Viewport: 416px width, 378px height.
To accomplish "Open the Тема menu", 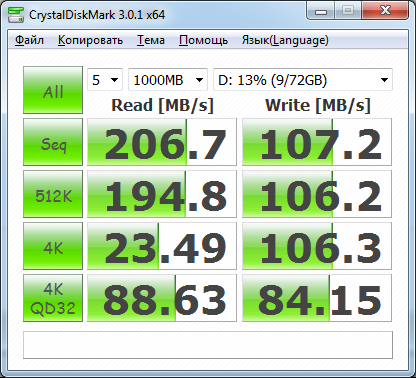I will pos(151,40).
